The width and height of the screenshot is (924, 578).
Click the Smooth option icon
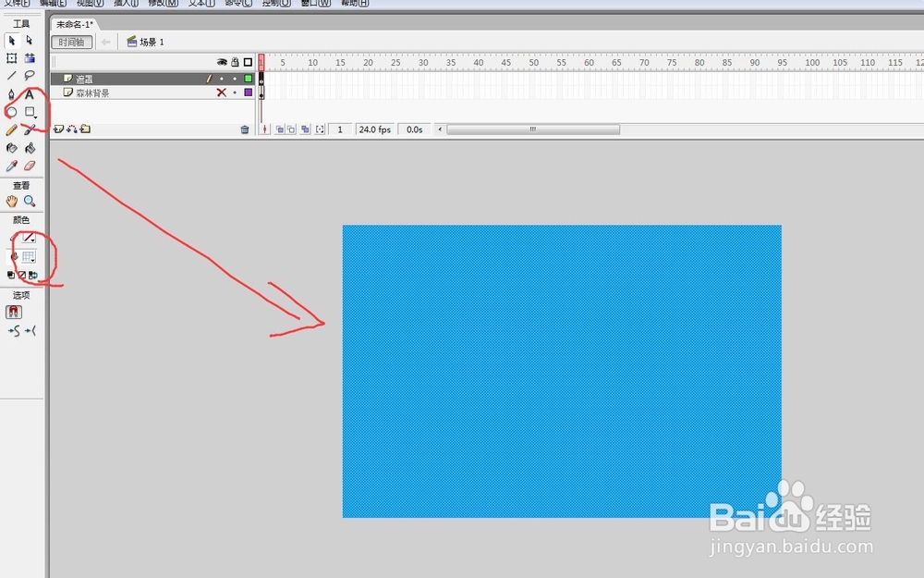click(14, 331)
